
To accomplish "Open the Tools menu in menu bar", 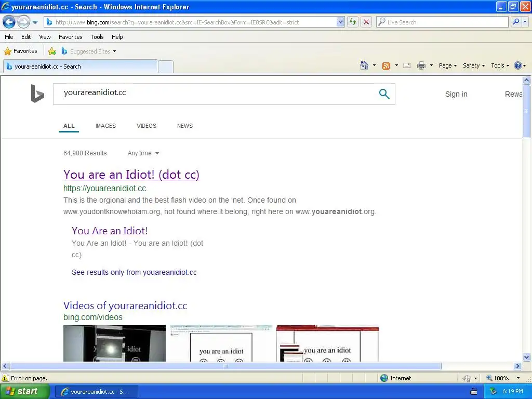I will coord(97,37).
